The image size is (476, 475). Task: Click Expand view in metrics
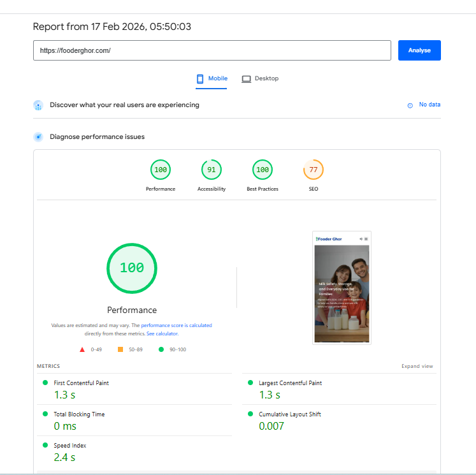coord(417,366)
